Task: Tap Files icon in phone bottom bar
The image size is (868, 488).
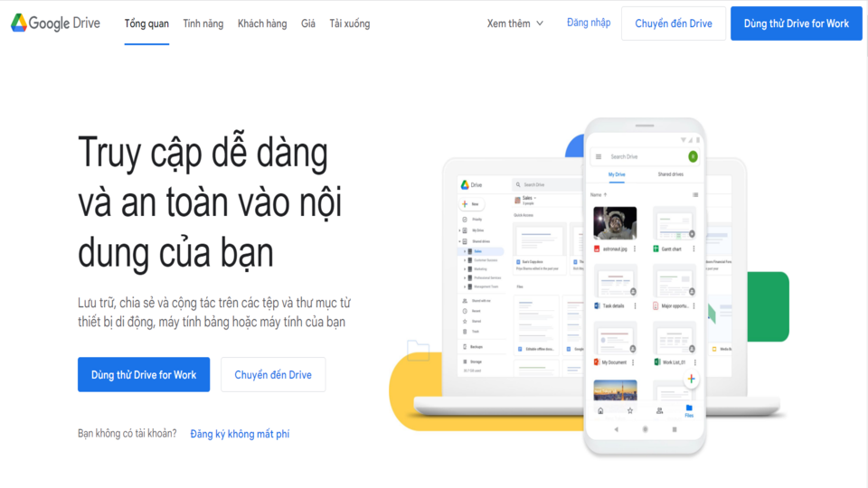Action: 689,411
